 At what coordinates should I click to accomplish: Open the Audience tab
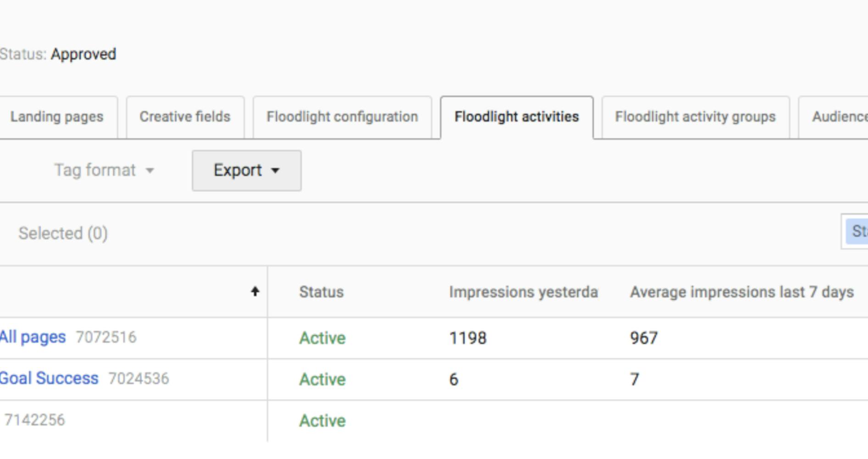tap(842, 117)
